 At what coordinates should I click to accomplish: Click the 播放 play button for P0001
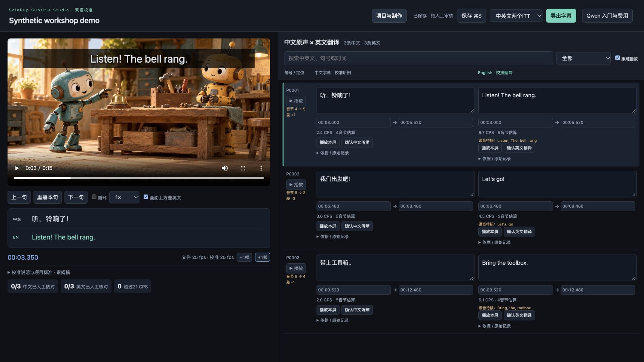click(x=296, y=101)
